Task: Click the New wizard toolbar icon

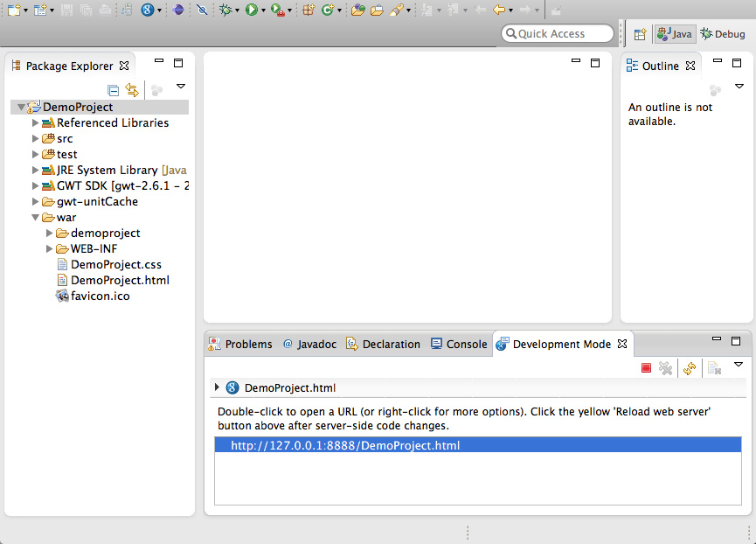Action: (x=13, y=9)
